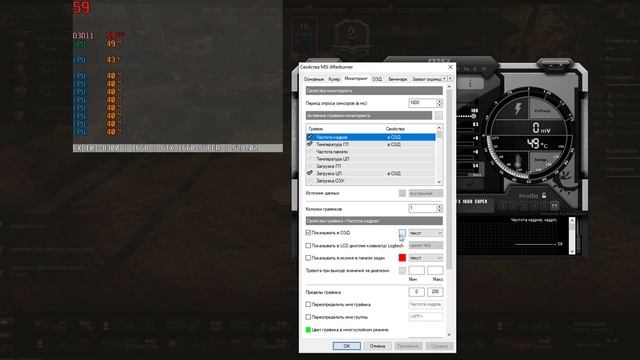Open the tray icon type dropdown

(426, 258)
